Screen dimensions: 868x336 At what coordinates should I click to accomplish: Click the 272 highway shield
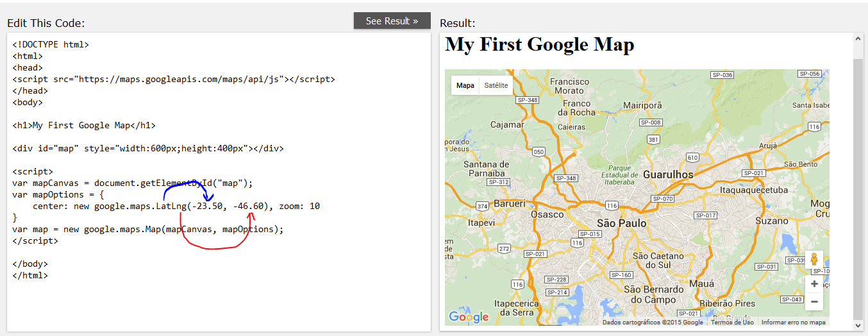click(504, 248)
